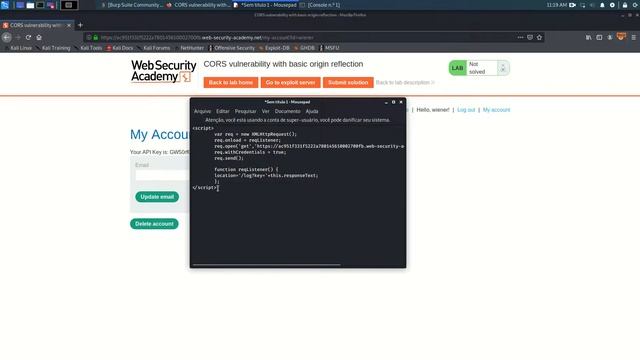Screen dimensions: 640x360
Task: Click Submit solution button
Action: pyautogui.click(x=348, y=82)
